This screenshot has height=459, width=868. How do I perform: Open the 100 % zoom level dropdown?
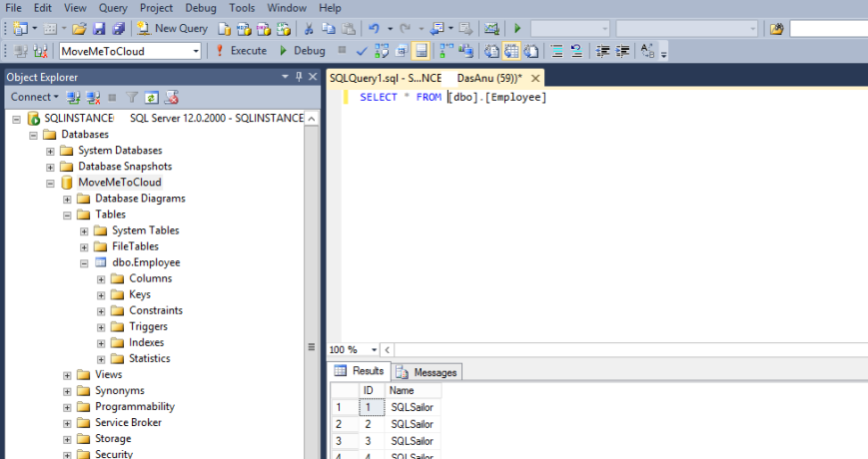click(x=375, y=350)
